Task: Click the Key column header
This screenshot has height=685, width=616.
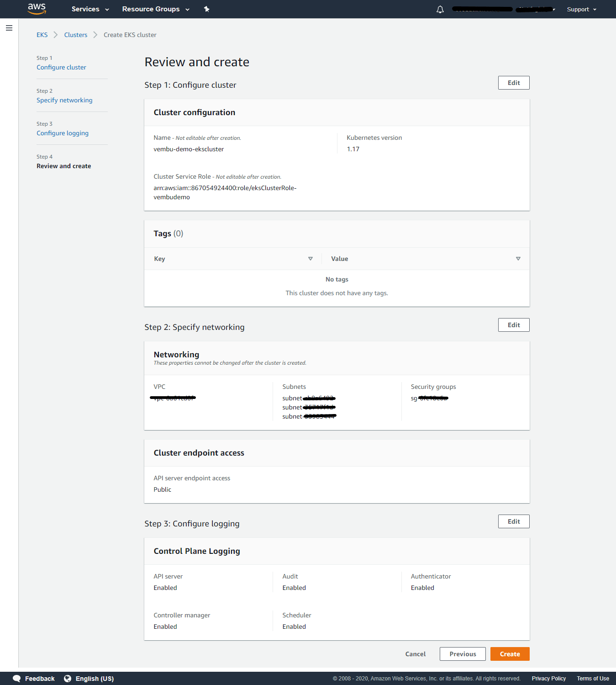Action: [x=159, y=259]
